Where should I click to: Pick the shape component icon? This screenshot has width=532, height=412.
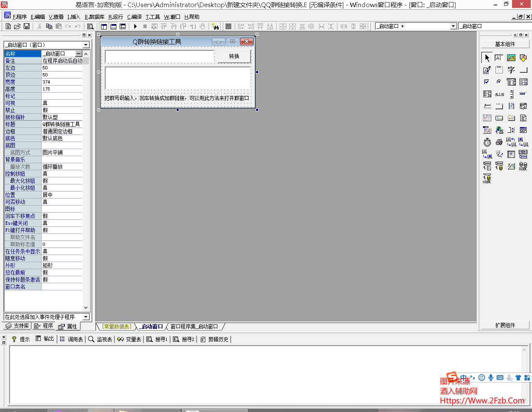tap(523, 58)
